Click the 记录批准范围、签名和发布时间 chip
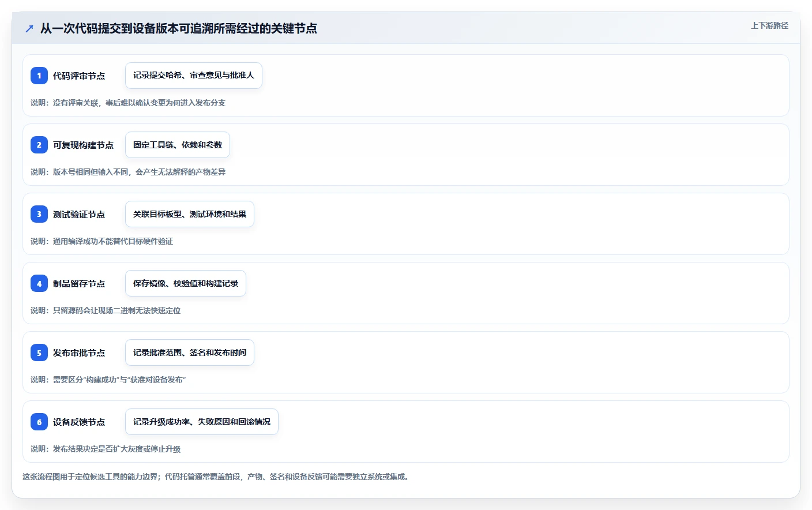This screenshot has width=812, height=510. [x=190, y=352]
